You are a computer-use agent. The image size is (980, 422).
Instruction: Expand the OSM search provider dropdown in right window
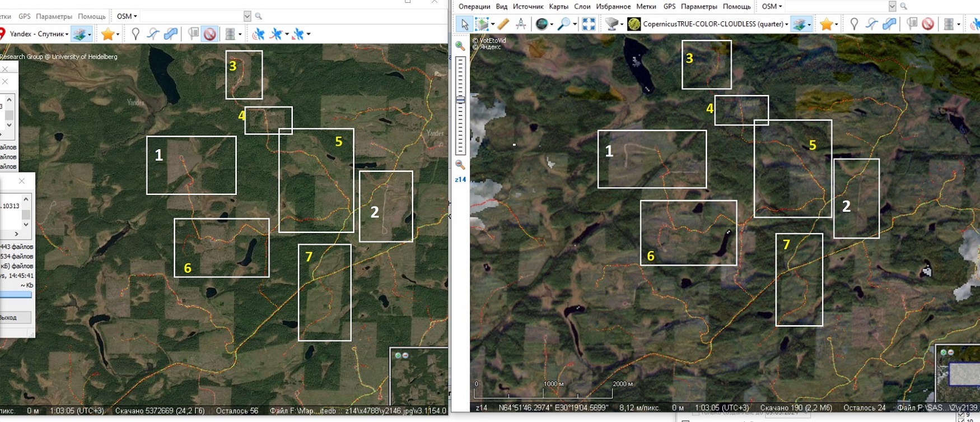(x=772, y=6)
